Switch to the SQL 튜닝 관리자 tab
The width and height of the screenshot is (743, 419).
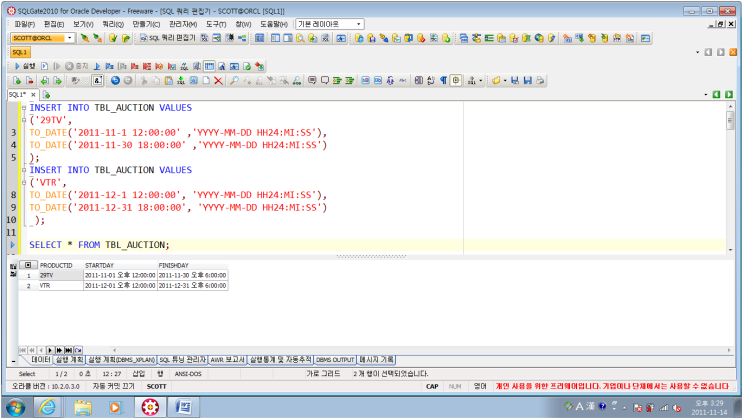tap(182, 360)
